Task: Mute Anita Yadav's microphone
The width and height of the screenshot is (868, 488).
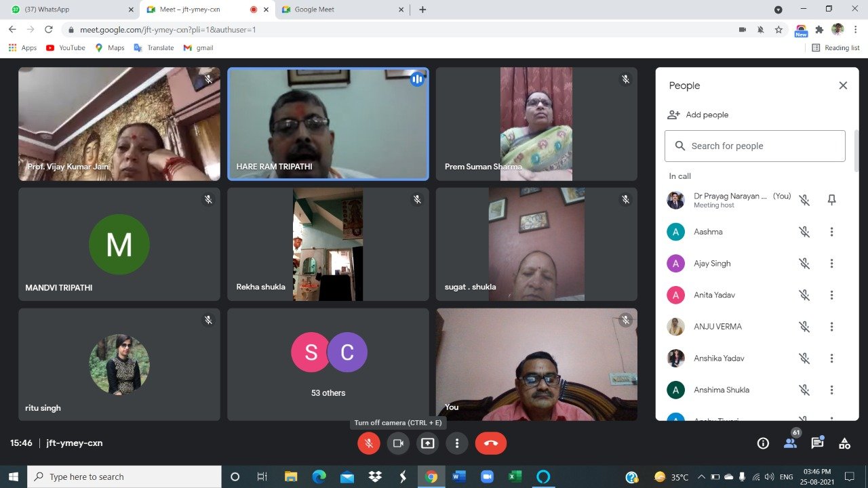Action: [x=804, y=295]
